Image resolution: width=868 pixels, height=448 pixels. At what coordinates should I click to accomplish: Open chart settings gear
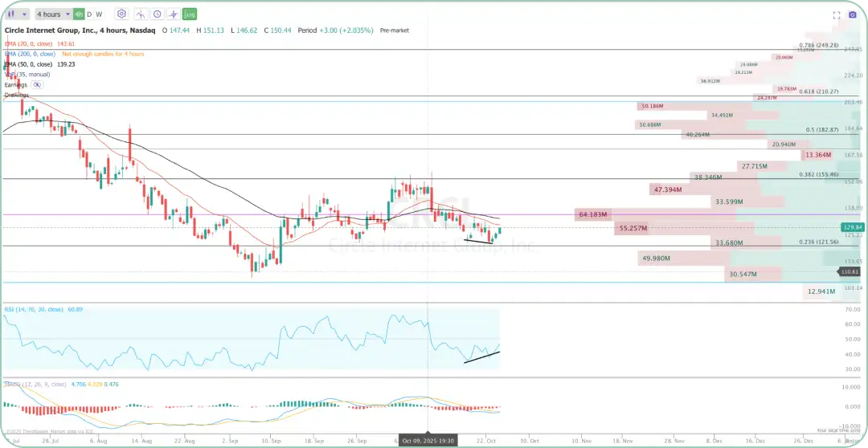122,14
